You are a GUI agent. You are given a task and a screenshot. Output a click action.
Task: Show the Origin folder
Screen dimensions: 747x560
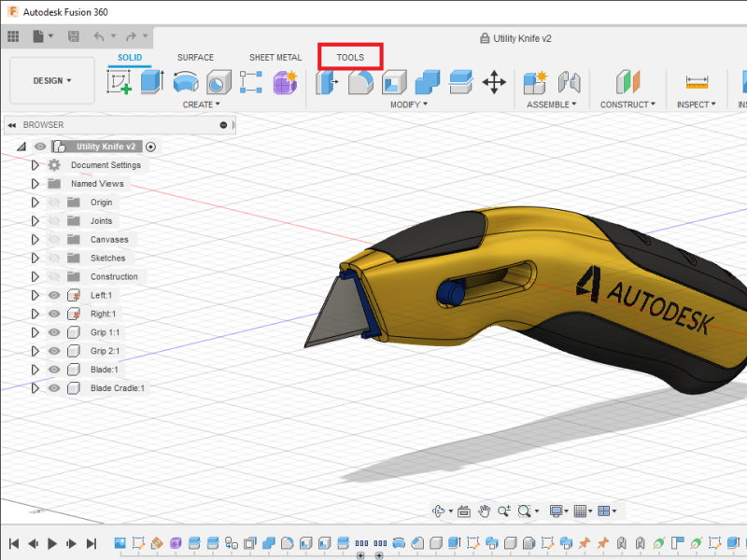54,203
